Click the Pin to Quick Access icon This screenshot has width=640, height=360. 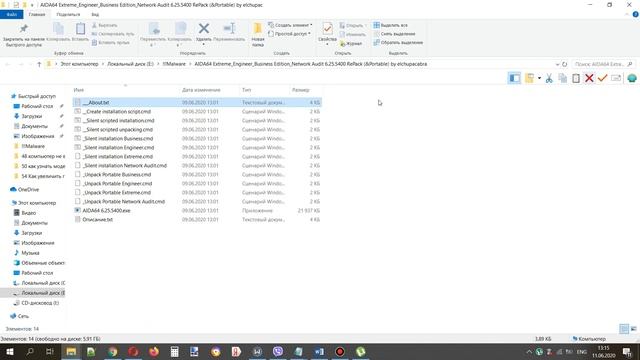coord(24,29)
